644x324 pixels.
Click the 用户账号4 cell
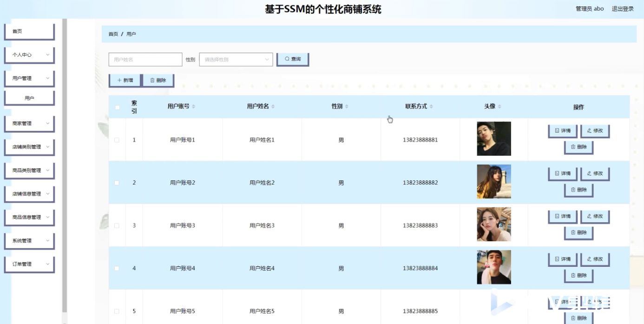point(183,268)
